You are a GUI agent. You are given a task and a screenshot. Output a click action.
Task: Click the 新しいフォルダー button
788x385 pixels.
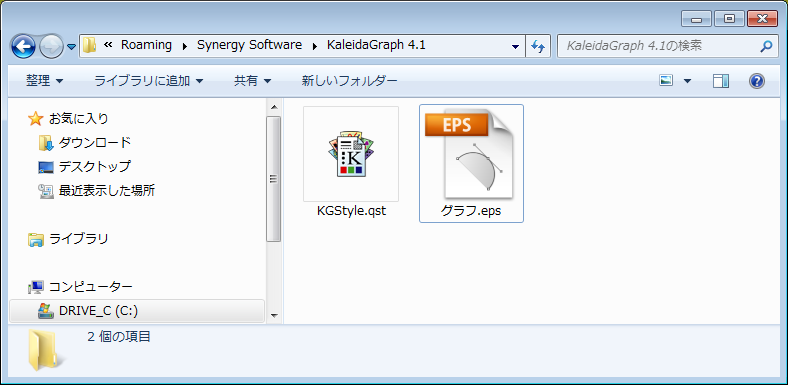pos(350,80)
